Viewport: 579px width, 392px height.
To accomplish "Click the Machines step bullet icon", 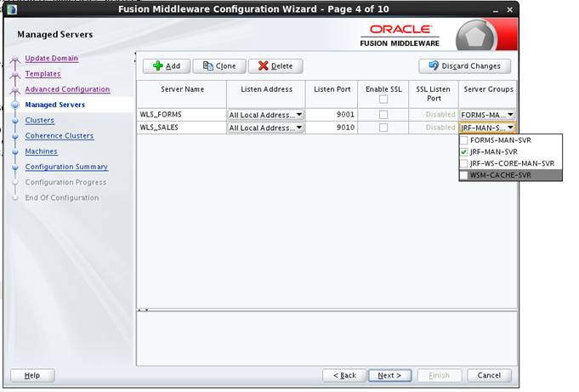I will (x=15, y=151).
